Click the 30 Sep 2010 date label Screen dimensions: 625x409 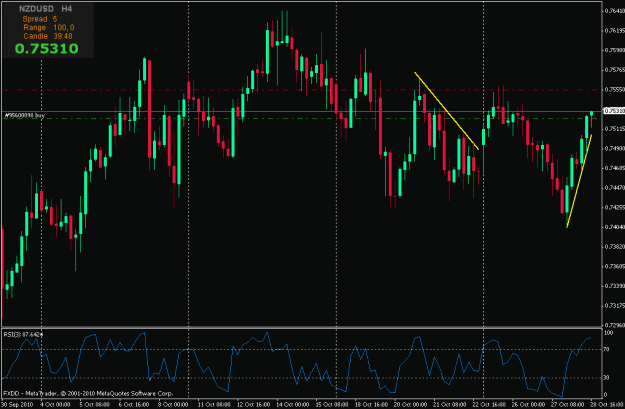(16, 405)
